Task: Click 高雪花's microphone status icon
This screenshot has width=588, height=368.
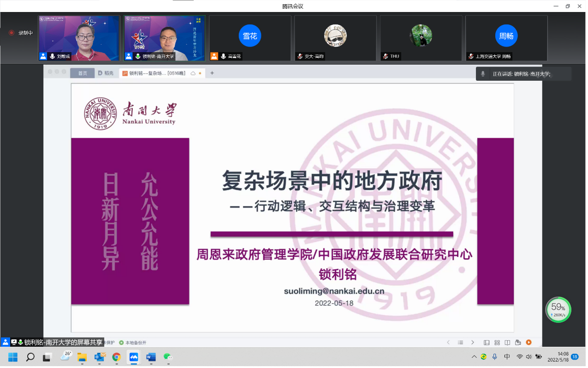Action: click(x=223, y=56)
